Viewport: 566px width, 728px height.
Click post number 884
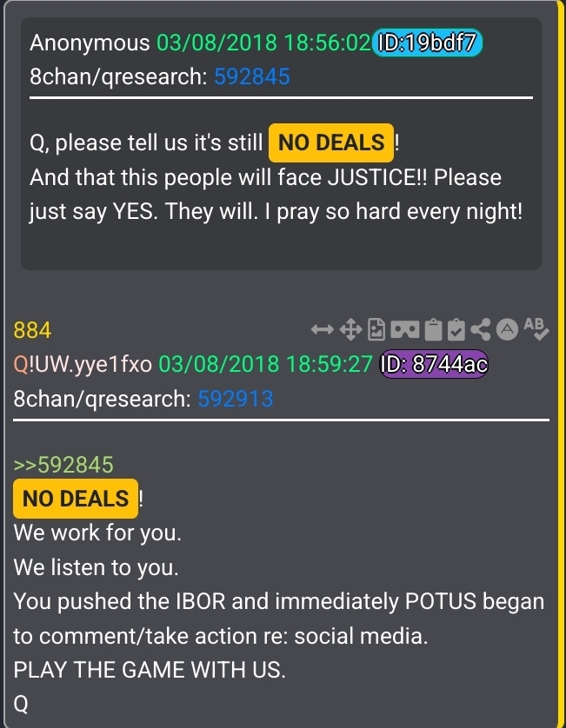32,331
